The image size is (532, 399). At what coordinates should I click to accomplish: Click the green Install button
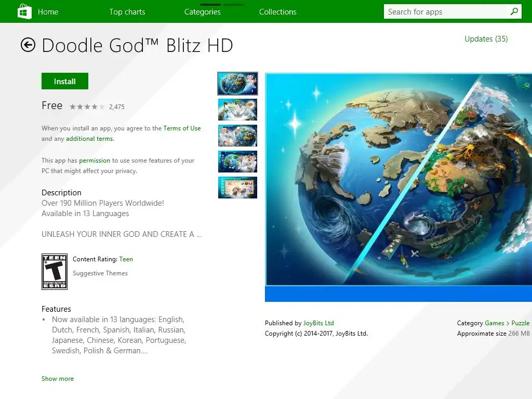click(x=65, y=81)
